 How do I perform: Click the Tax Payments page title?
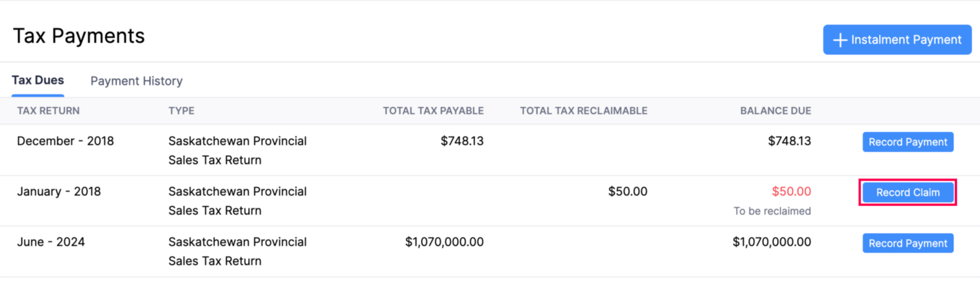click(x=79, y=36)
